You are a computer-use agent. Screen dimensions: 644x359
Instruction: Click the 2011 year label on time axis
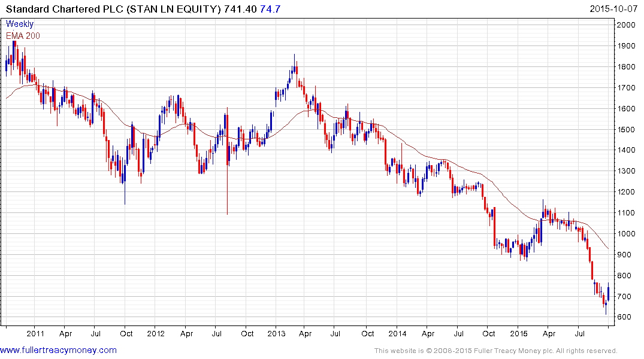point(35,333)
